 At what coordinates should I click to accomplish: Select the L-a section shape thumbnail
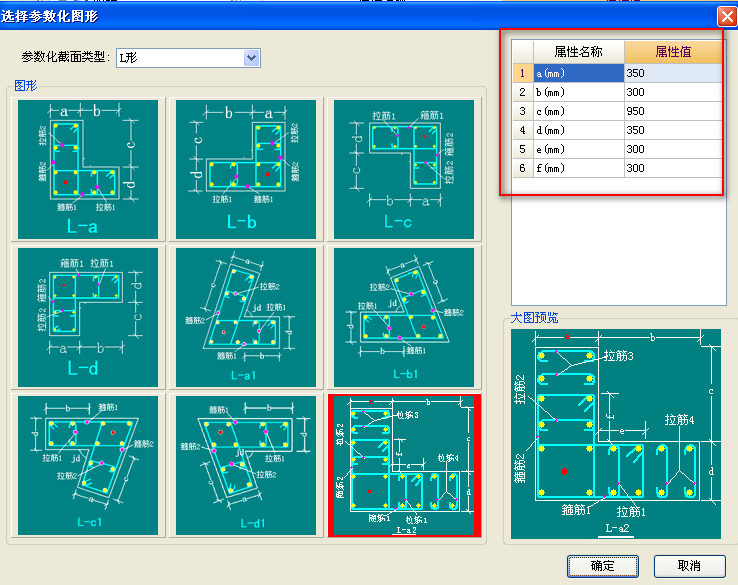pyautogui.click(x=88, y=169)
